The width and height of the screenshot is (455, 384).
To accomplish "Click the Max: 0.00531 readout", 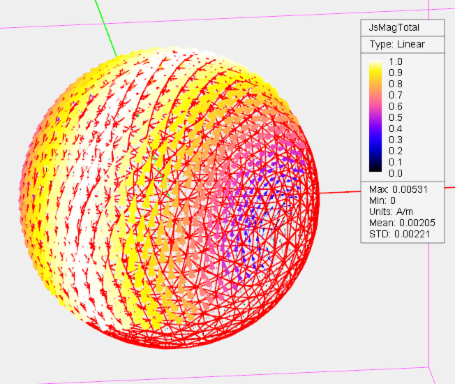I will pos(398,190).
